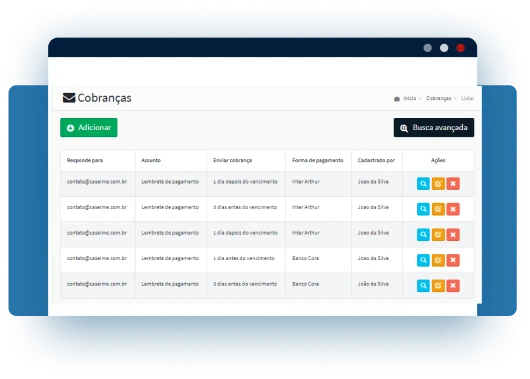
Task: Click the red window dot
Action: [460, 48]
